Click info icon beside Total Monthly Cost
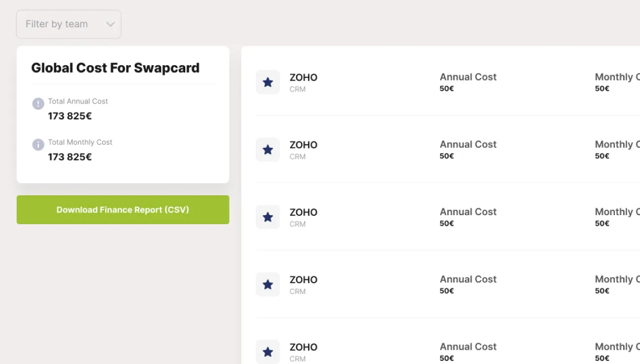The width and height of the screenshot is (640, 364). [38, 145]
